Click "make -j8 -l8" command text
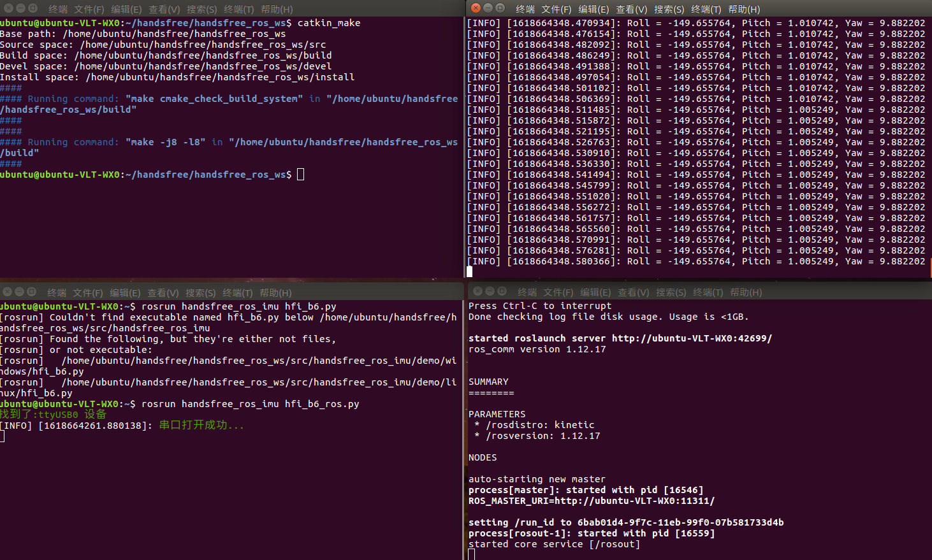Screen dimensions: 932x560 [x=166, y=142]
